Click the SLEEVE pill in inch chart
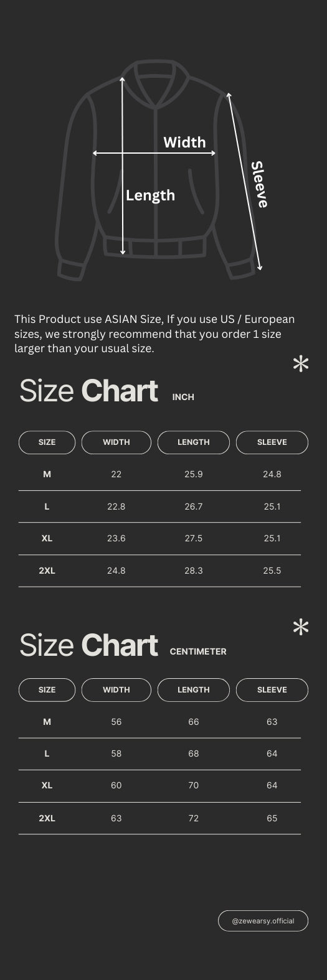 click(272, 442)
